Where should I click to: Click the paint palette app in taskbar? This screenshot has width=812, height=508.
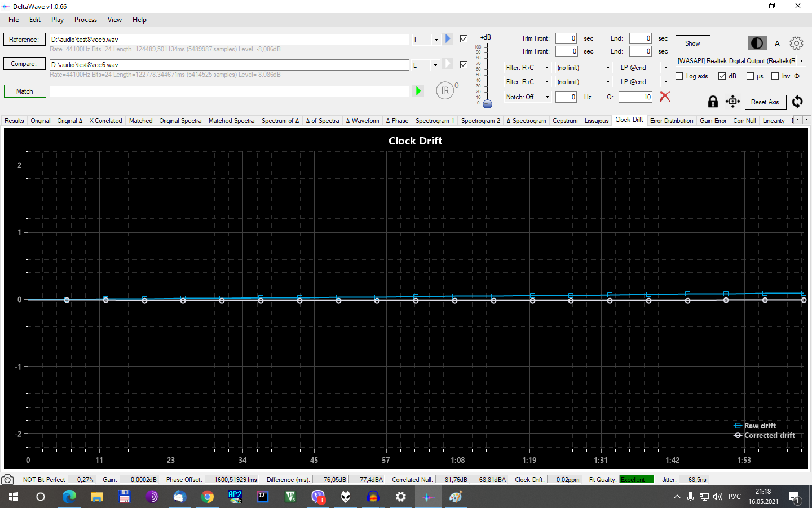point(456,497)
